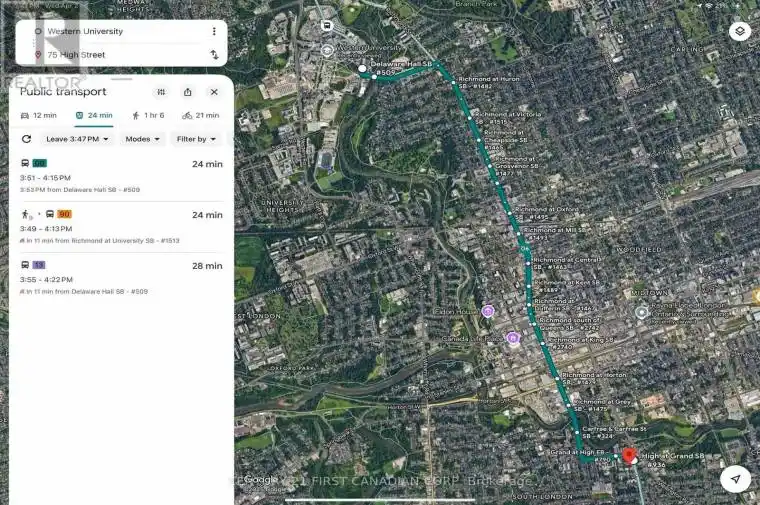760x505 pixels.
Task: Click the Richmond at Victoria stop label
Action: (508, 118)
